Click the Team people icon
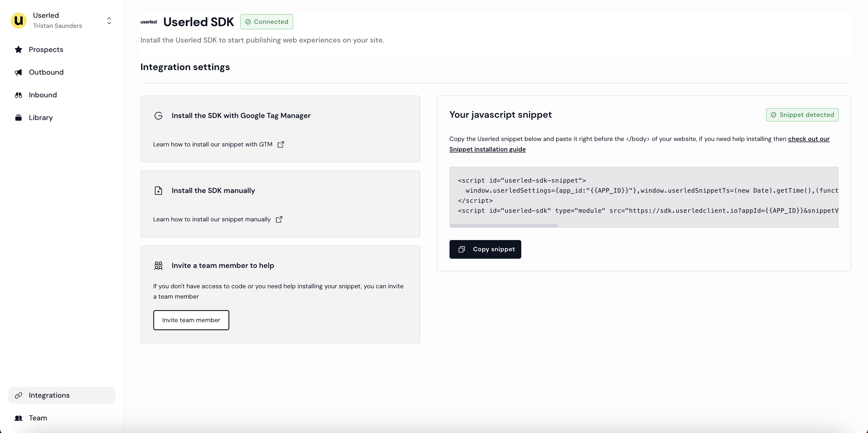868x433 pixels. coord(19,418)
